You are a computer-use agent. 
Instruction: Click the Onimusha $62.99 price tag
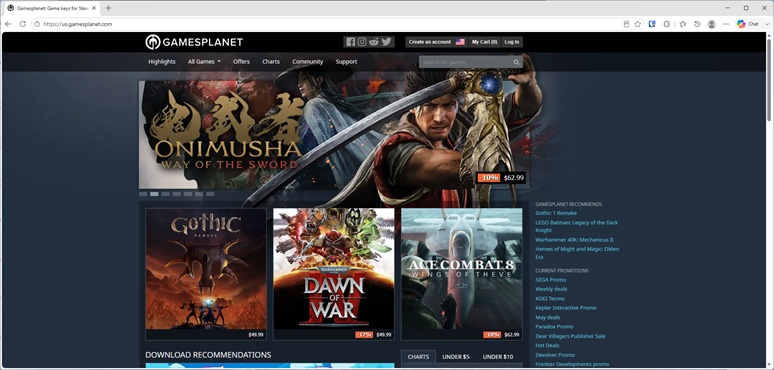point(501,178)
